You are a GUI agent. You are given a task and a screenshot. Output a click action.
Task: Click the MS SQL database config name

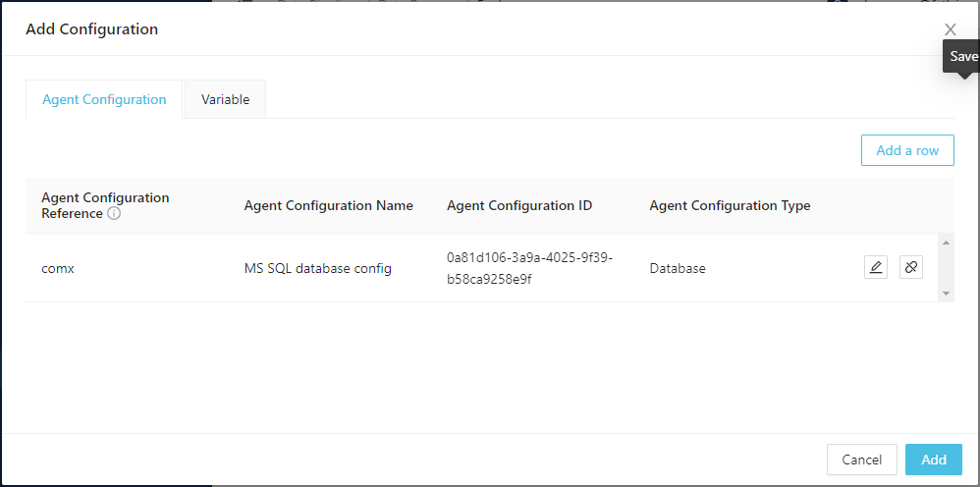[x=317, y=268]
